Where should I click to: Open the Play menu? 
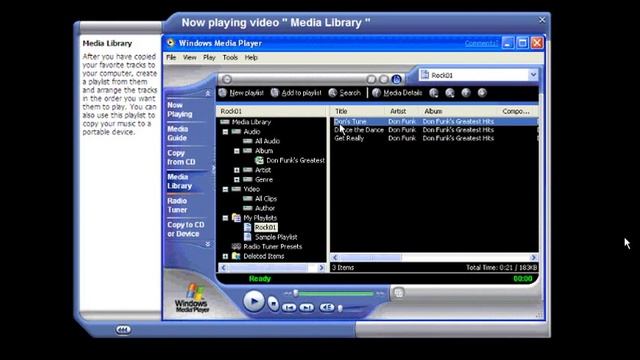coord(209,58)
